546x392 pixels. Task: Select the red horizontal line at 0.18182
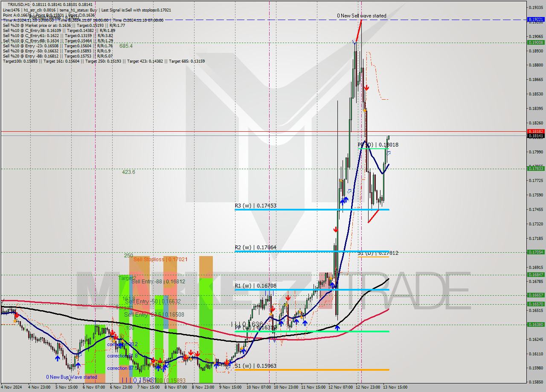(x=264, y=132)
